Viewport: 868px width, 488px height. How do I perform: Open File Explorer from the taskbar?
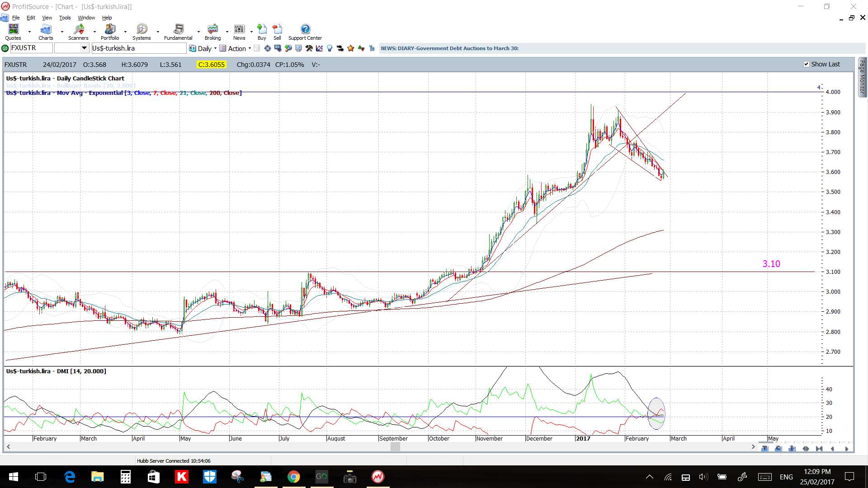[98, 477]
